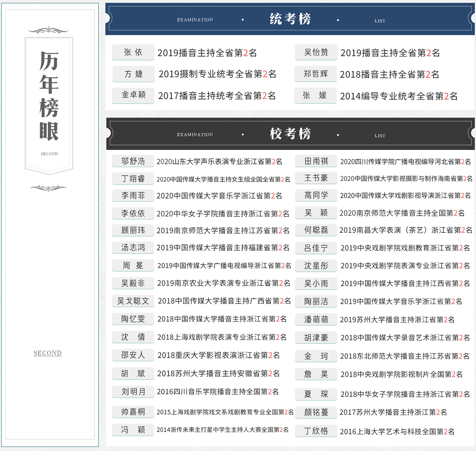This screenshot has width=476, height=451.
Task: Click the 陶忆雯 name tag
Action: pyautogui.click(x=133, y=319)
